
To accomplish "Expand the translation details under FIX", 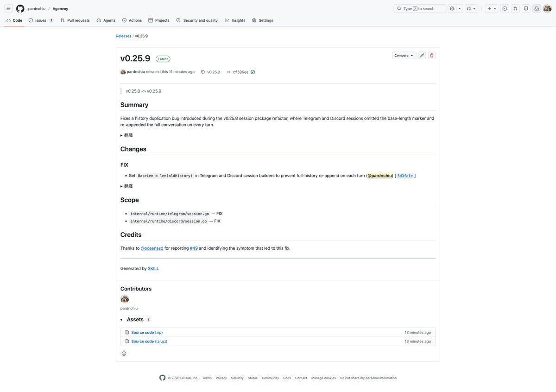I will pyautogui.click(x=126, y=186).
